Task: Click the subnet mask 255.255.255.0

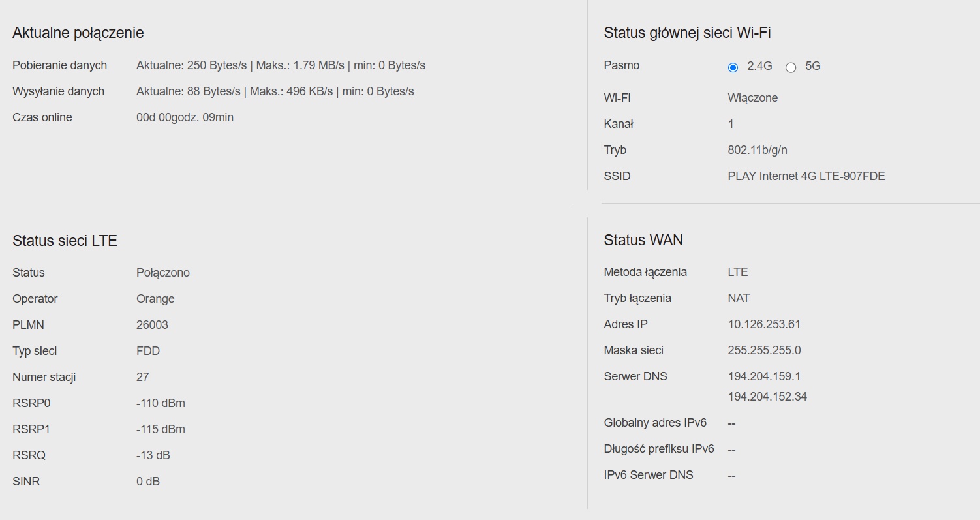Action: [x=764, y=350]
